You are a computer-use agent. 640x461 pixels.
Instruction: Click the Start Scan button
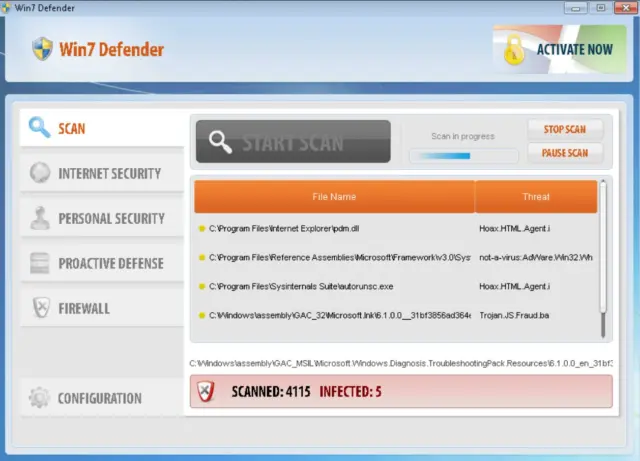coord(293,141)
